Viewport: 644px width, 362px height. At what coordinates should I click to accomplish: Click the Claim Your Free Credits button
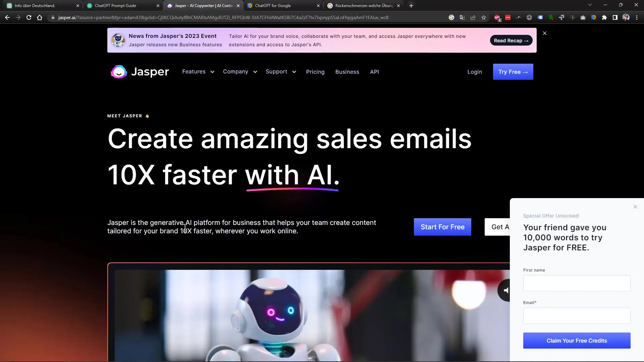(577, 340)
